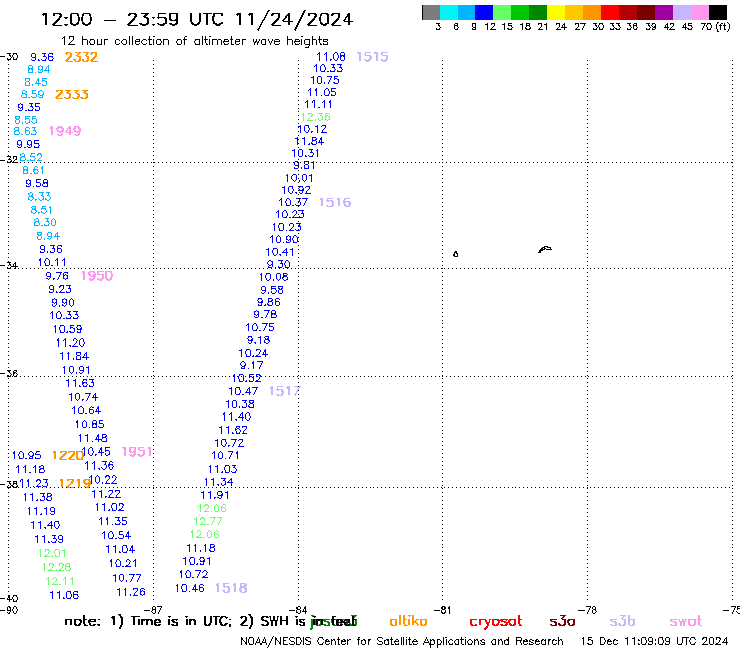Click the wave height value 9.95
This screenshot has width=740, height=650.
28,144
